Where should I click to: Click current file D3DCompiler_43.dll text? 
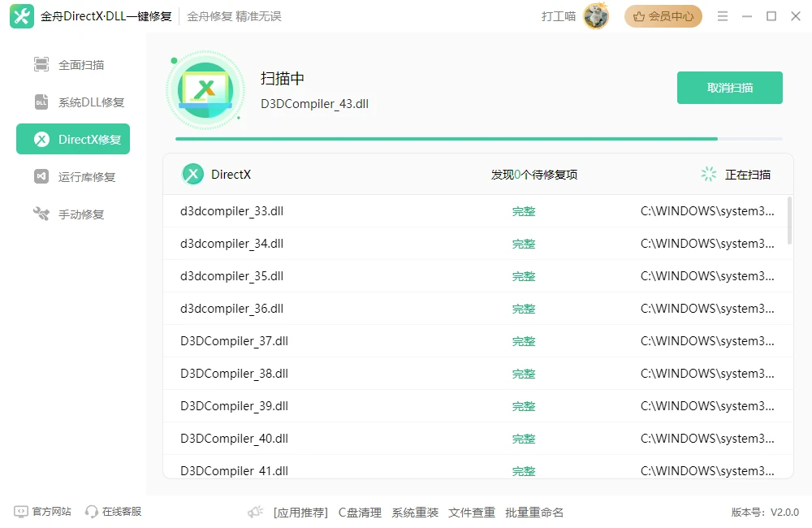[314, 104]
